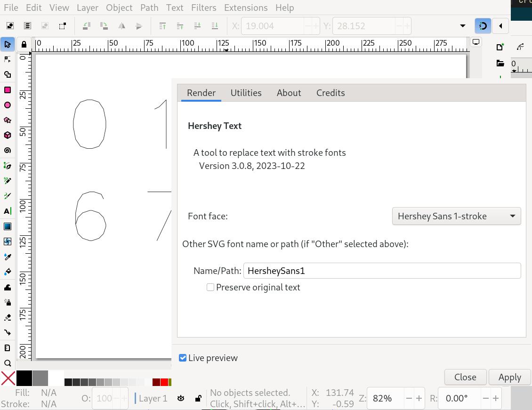Select the Text tool
The height and width of the screenshot is (410, 532).
click(x=8, y=211)
